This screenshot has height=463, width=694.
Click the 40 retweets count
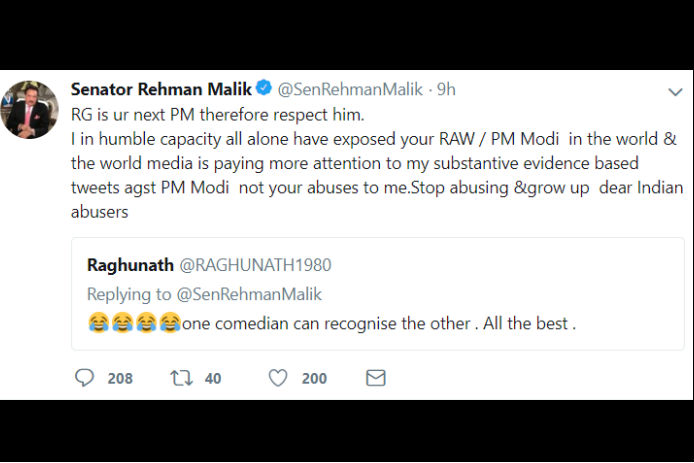point(213,378)
